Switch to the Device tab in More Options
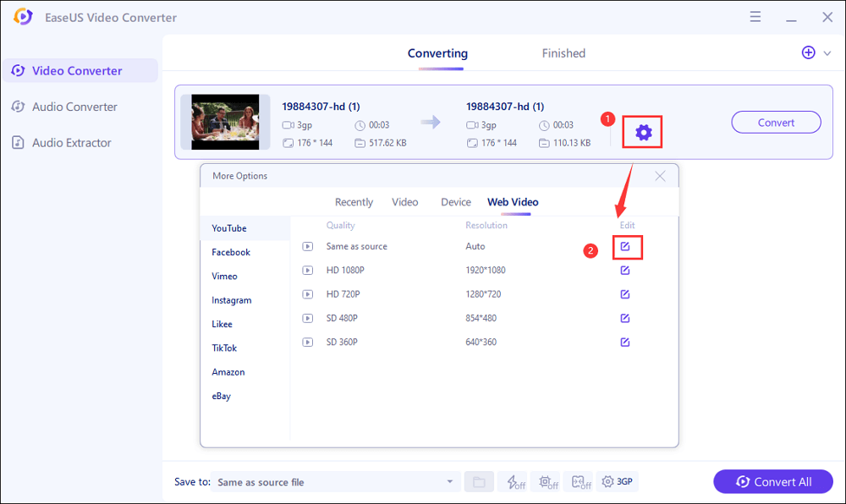 (455, 201)
